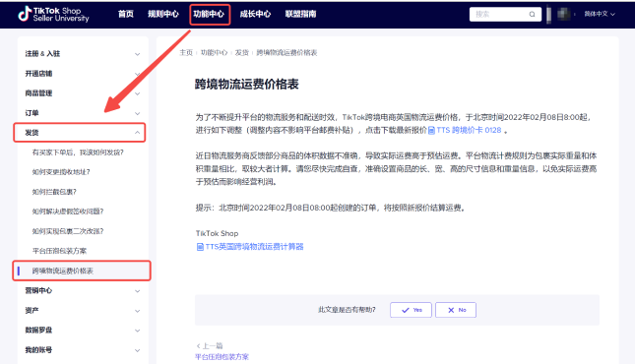Click 发货 in the breadcrumb
Image resolution: width=635 pixels, height=364 pixels.
(x=242, y=53)
